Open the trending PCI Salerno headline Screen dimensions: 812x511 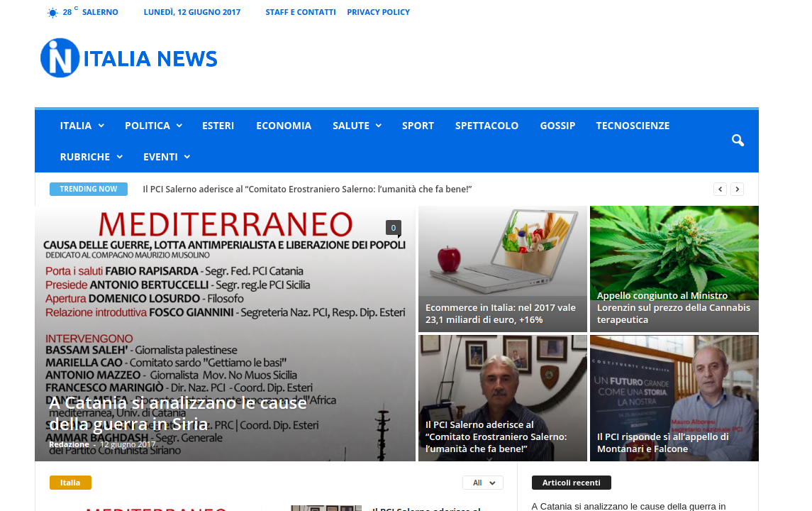tap(307, 189)
